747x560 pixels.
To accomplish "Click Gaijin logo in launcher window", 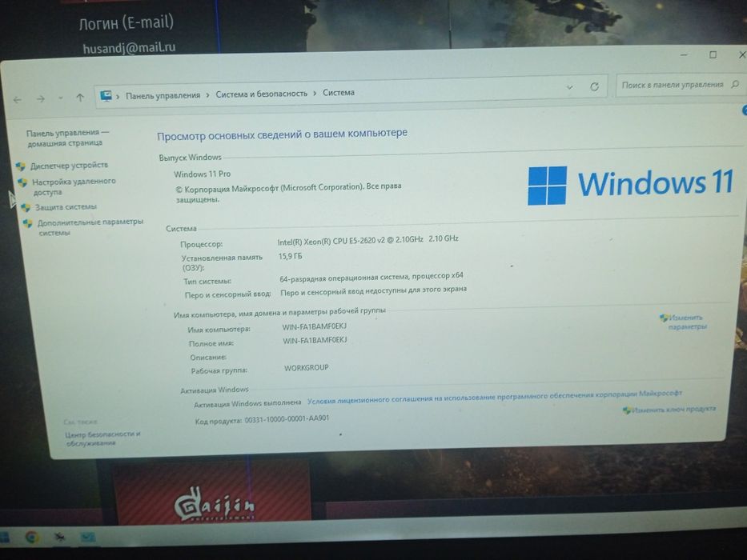I will coord(214,505).
